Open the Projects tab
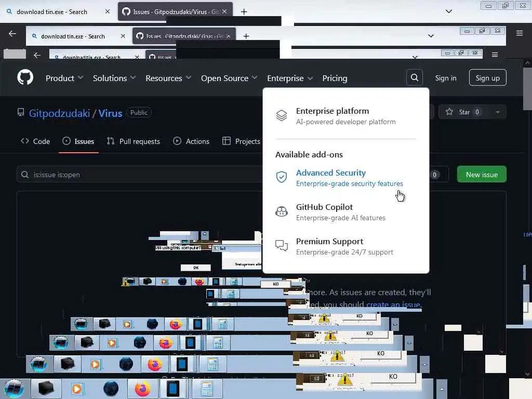The image size is (532, 399). (x=241, y=141)
